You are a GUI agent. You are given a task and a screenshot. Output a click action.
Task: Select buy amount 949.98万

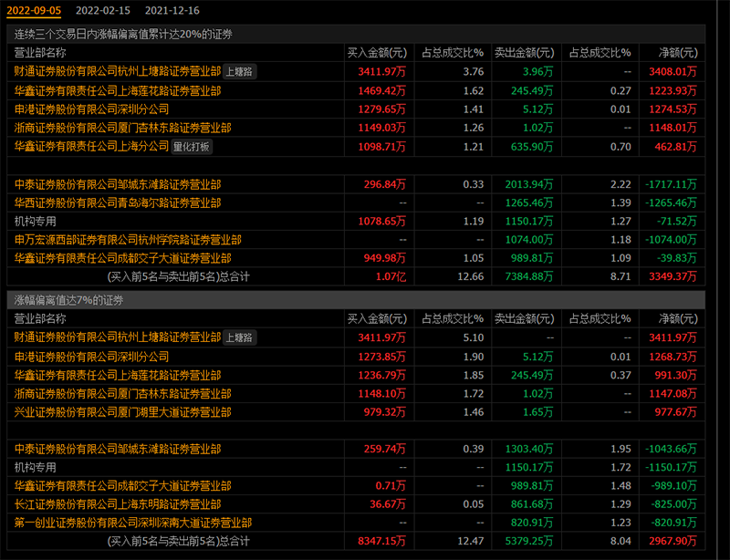(384, 258)
